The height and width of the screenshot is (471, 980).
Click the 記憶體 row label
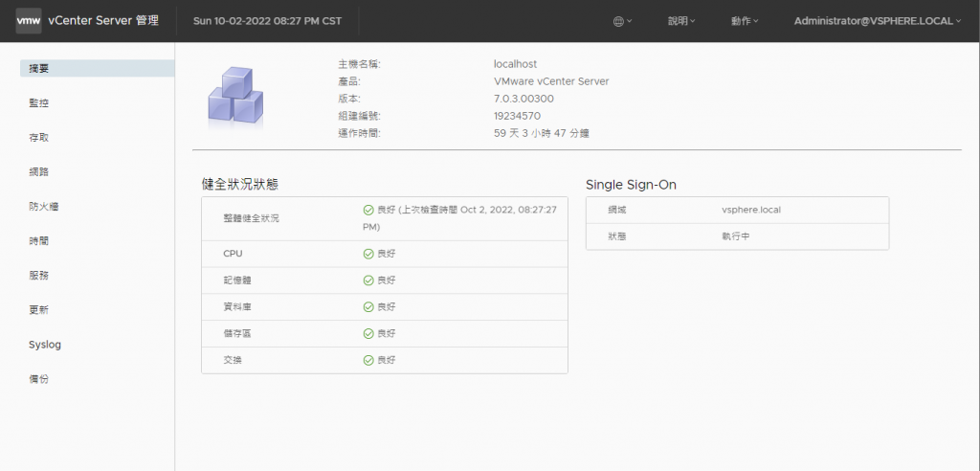click(x=237, y=280)
